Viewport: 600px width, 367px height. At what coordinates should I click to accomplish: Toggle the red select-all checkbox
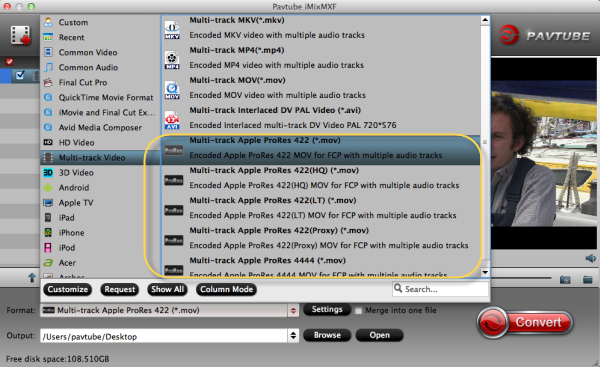[x=10, y=61]
